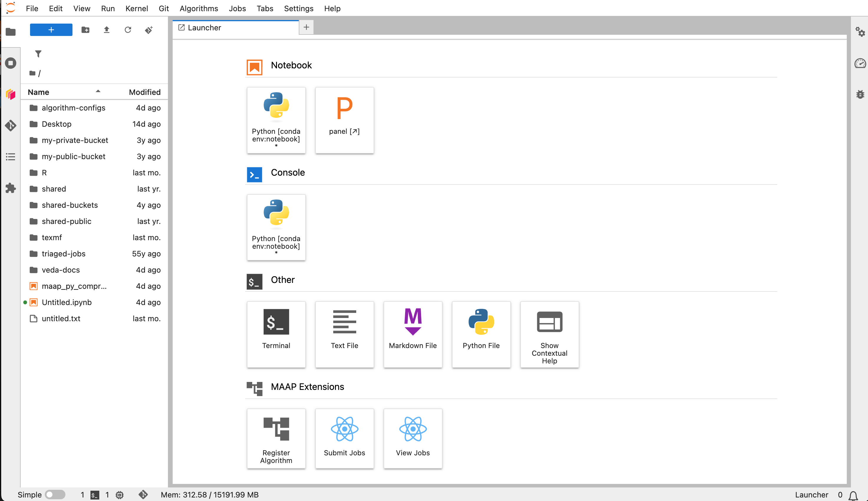Screen dimensions: 868x501
Task: Open the Run menu
Action: [108, 8]
